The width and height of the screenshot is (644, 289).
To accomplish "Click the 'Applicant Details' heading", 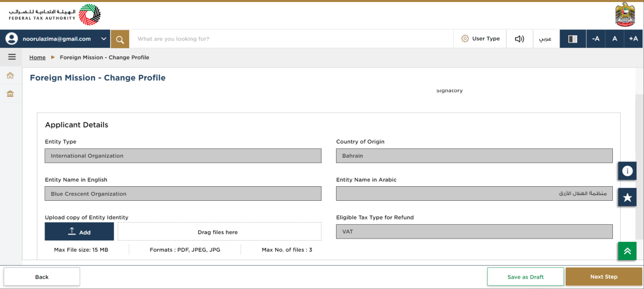I will 77,125.
